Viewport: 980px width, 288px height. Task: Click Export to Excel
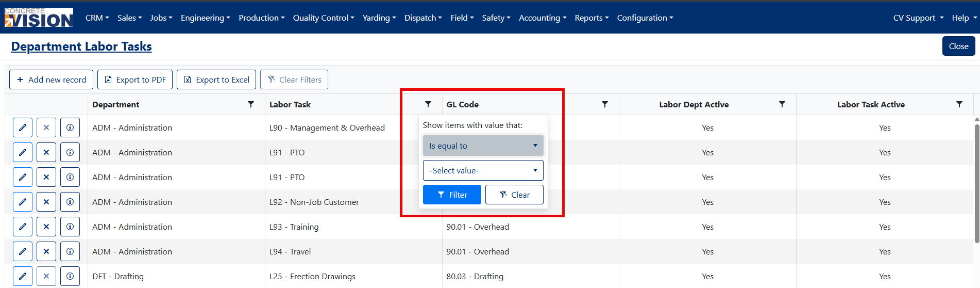pos(216,79)
